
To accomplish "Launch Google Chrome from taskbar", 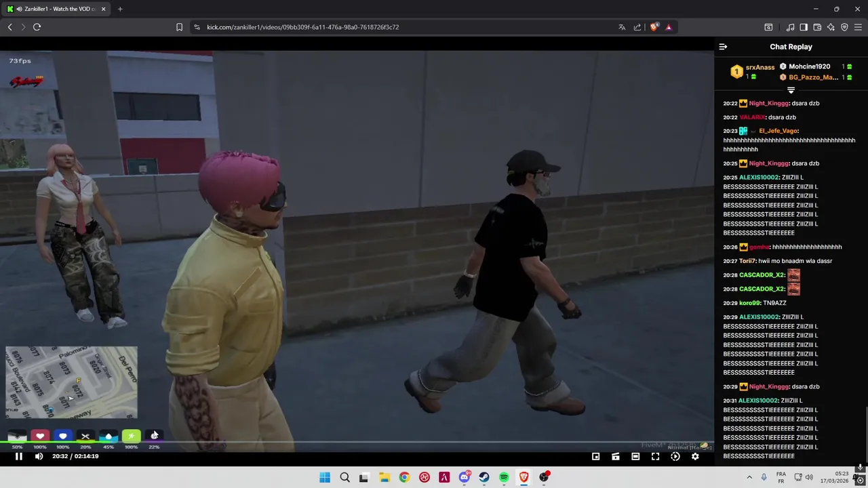I will pos(404,477).
